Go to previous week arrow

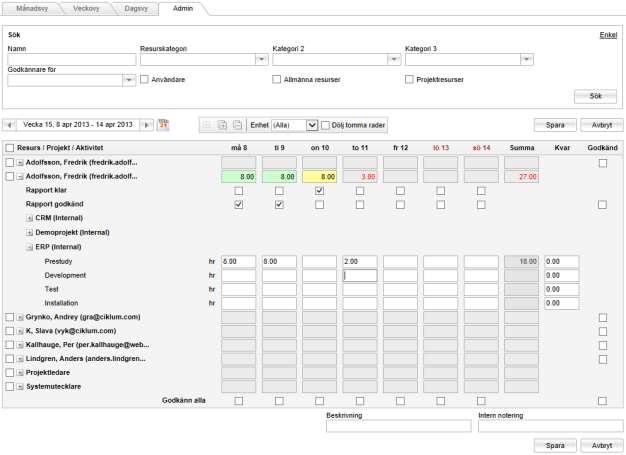pyautogui.click(x=9, y=125)
